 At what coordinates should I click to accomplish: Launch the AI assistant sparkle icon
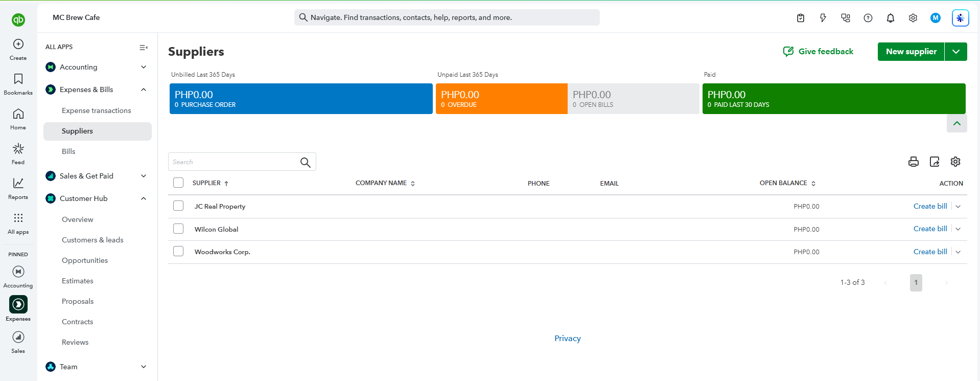pyautogui.click(x=961, y=18)
